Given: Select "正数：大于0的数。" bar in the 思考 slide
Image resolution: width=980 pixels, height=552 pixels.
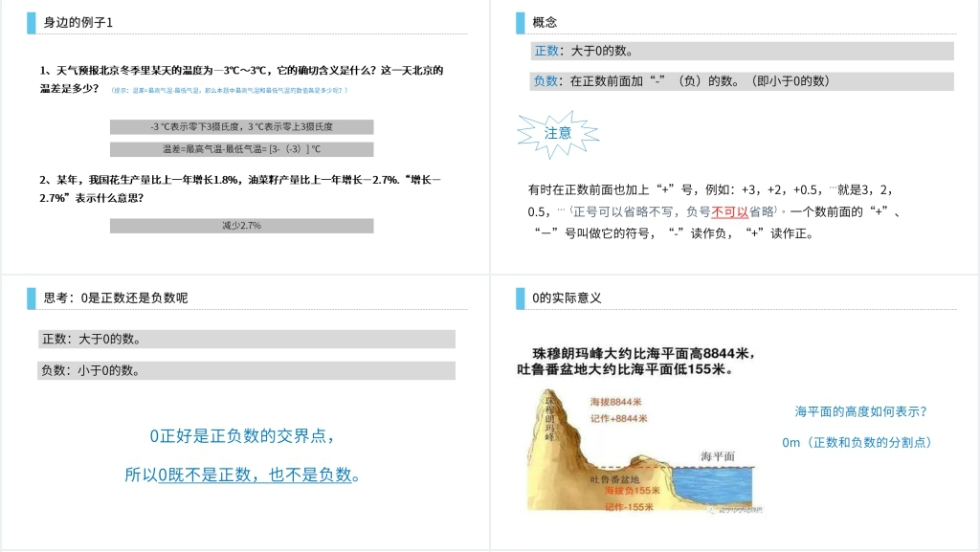Looking at the screenshot, I should (246, 339).
